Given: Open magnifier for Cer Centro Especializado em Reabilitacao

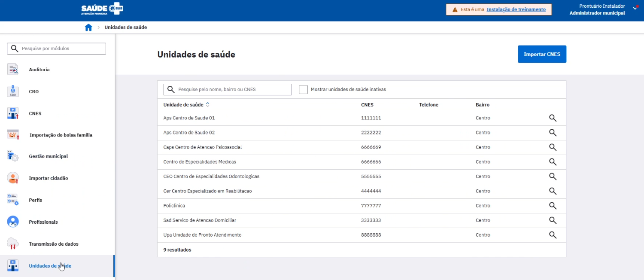Looking at the screenshot, I should tap(553, 191).
